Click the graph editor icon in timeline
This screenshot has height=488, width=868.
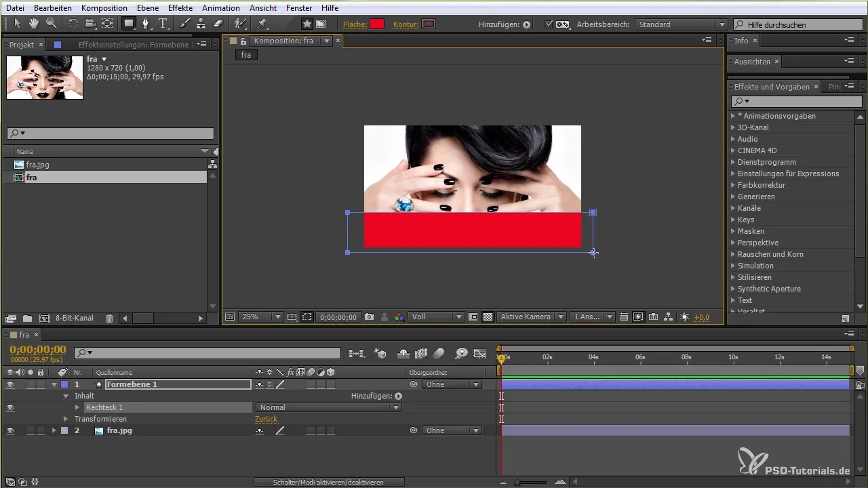pos(481,353)
